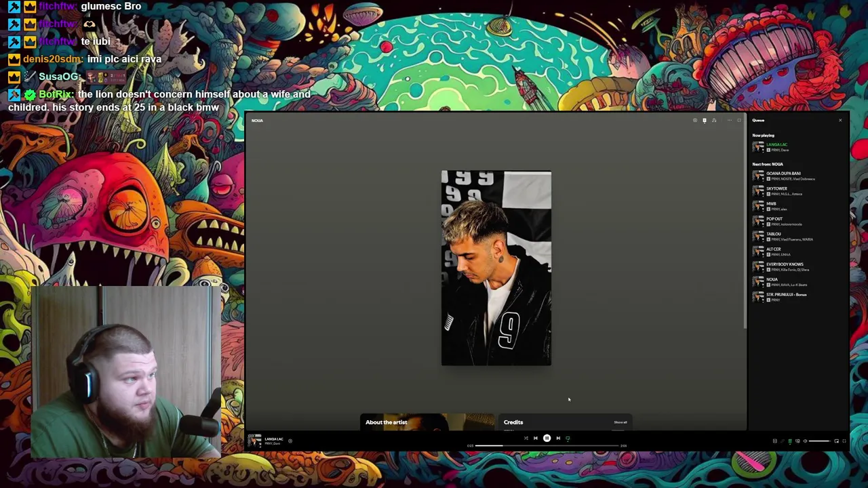Image resolution: width=868 pixels, height=488 pixels.
Task: Click the large artist cover artwork
Action: point(496,268)
